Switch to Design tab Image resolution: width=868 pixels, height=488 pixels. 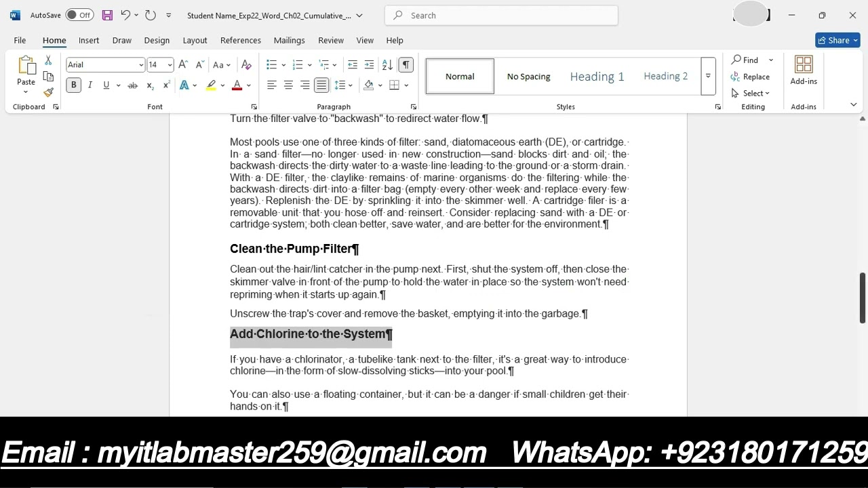[157, 41]
